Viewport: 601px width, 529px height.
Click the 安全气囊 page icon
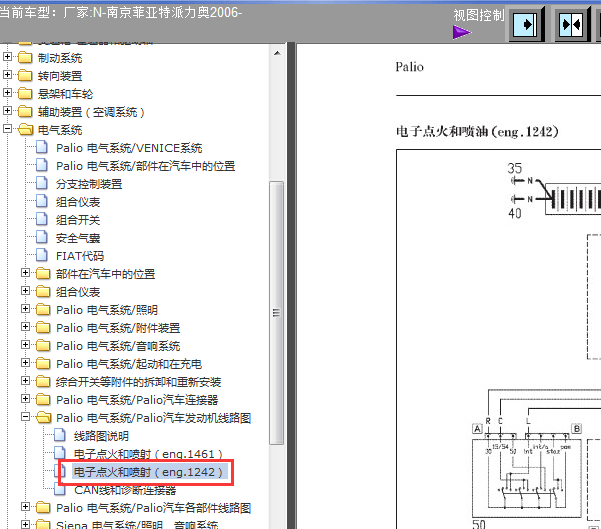point(42,237)
